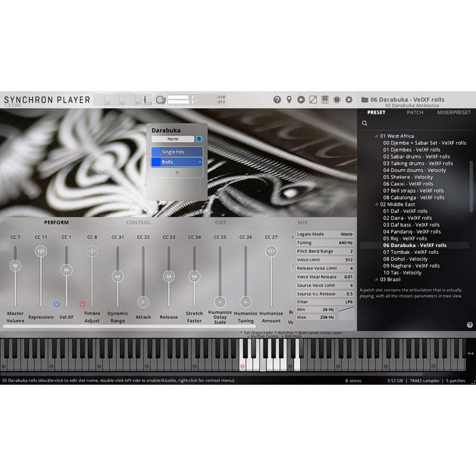Open the CPU chip icon in toolbar
Image resolution: width=476 pixels, height=476 pixels.
pyautogui.click(x=337, y=99)
